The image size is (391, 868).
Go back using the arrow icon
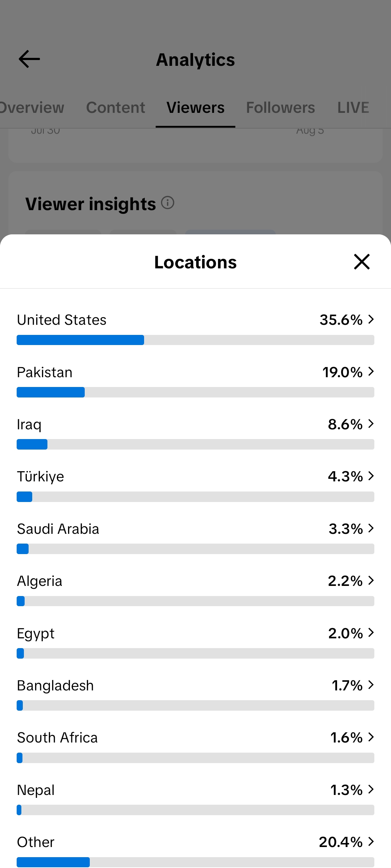tap(29, 59)
